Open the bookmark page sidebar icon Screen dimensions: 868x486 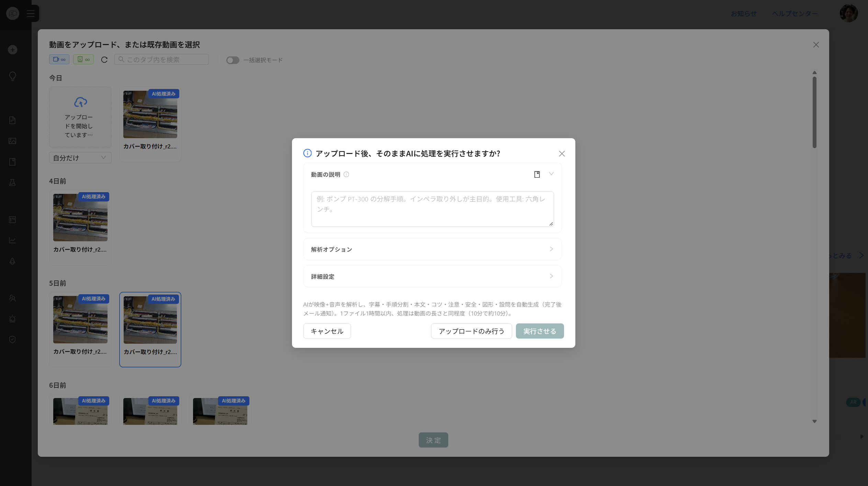12,162
